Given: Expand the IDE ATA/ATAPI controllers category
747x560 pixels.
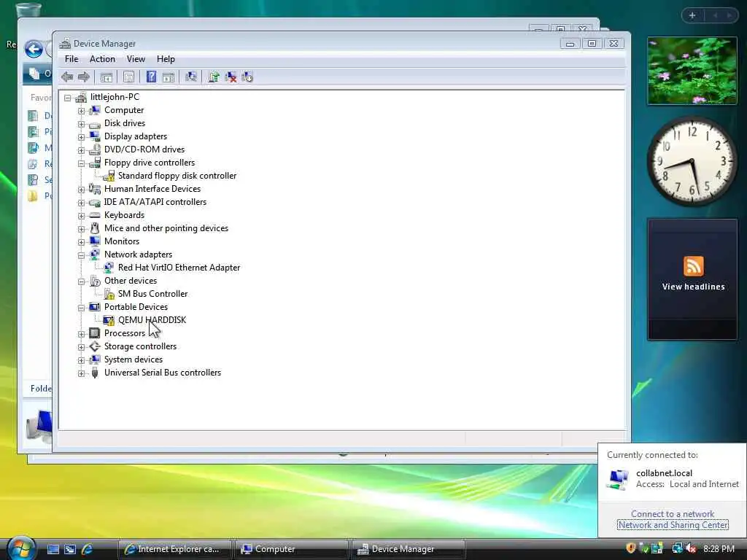Looking at the screenshot, I should (82, 203).
